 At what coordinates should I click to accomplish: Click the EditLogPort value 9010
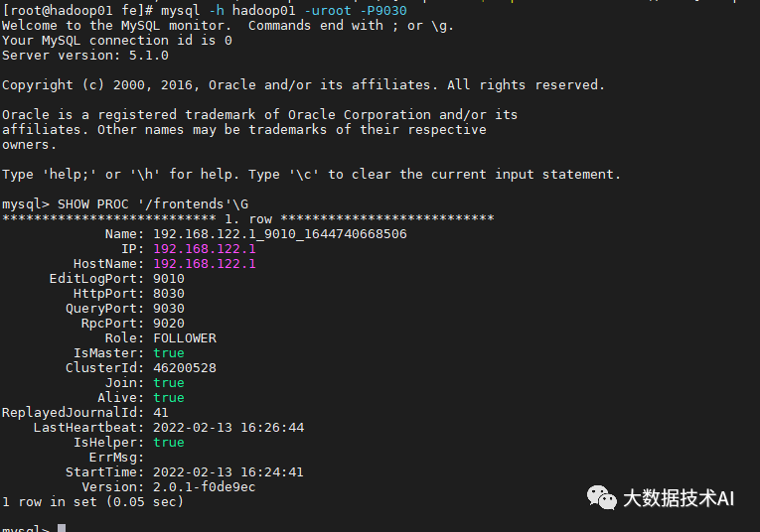coord(169,279)
